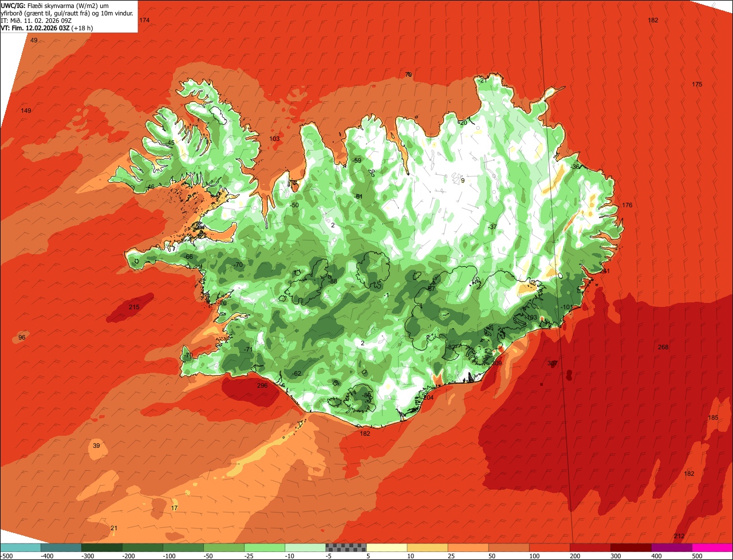
Task: Click the map value 174
Action: click(144, 20)
